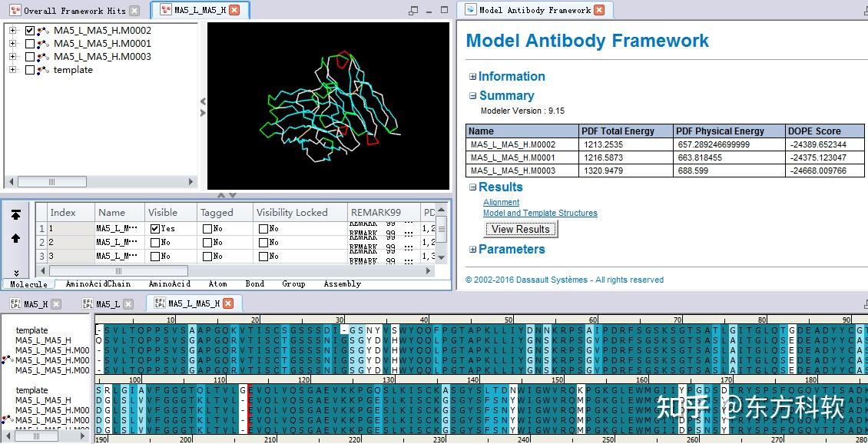868x444 pixels.
Task: Click the move-up arrow icon beside data table
Action: coord(15,238)
